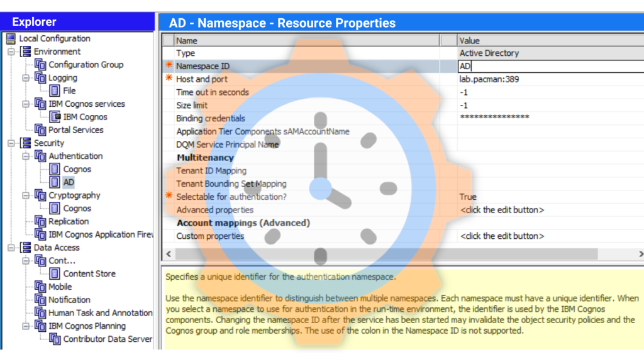Click the Binding credentials masked value
Image resolution: width=644 pixels, height=362 pixels.
(494, 118)
